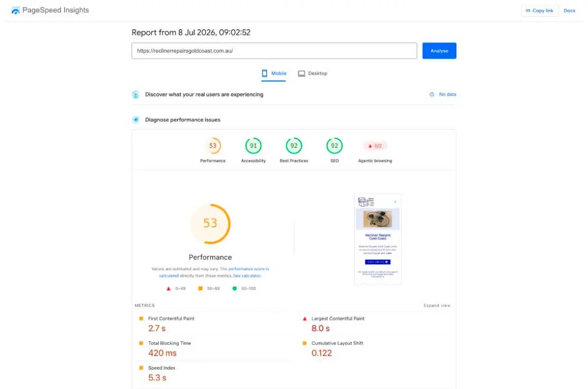The image size is (588, 389).
Task: Open the See calculator link
Action: tap(247, 276)
